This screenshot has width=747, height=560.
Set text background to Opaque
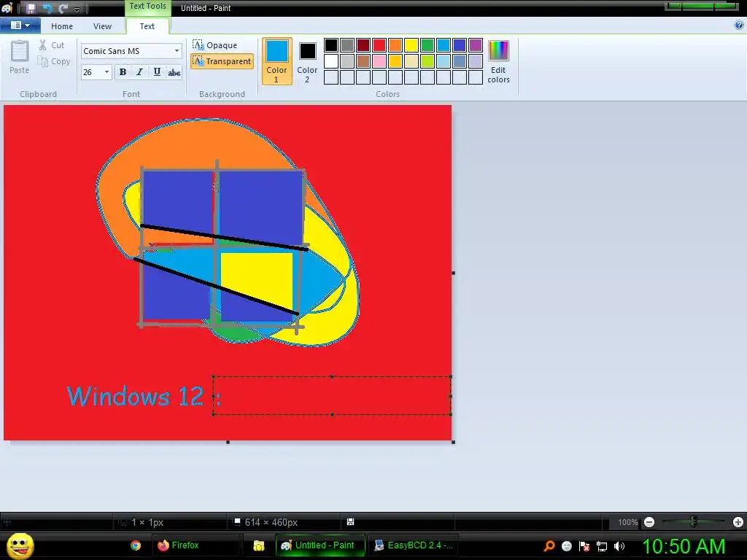215,45
